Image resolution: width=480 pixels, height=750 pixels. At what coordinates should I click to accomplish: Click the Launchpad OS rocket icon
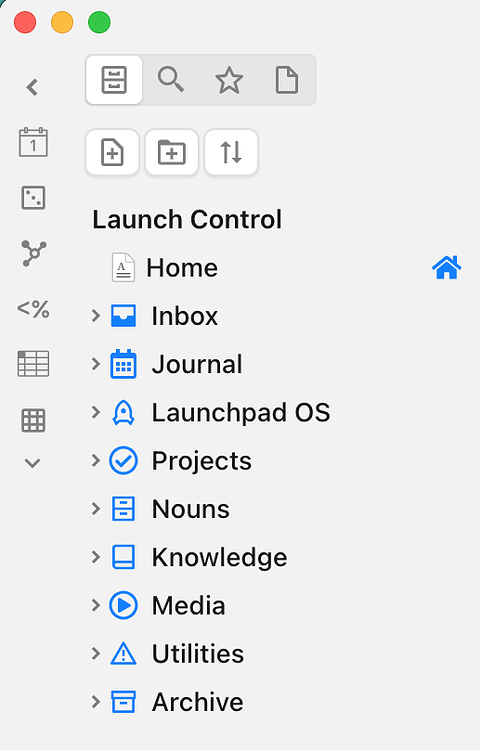123,413
